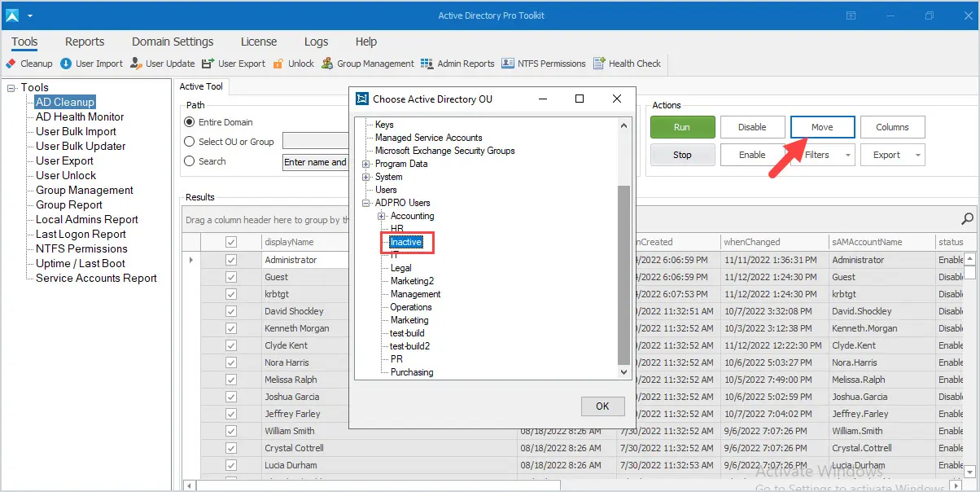The height and width of the screenshot is (492, 980).
Task: Toggle the select-all checkbox in header
Action: coord(231,242)
